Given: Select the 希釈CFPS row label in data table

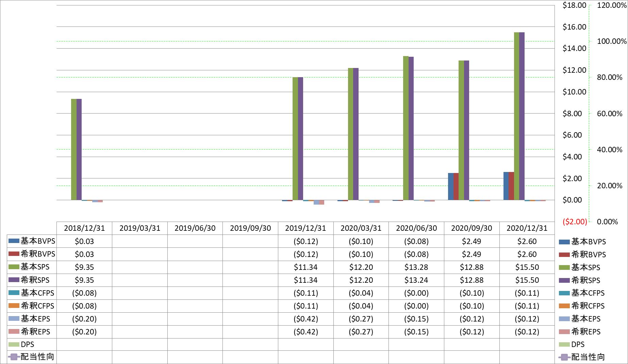Looking at the screenshot, I should coord(37,306).
